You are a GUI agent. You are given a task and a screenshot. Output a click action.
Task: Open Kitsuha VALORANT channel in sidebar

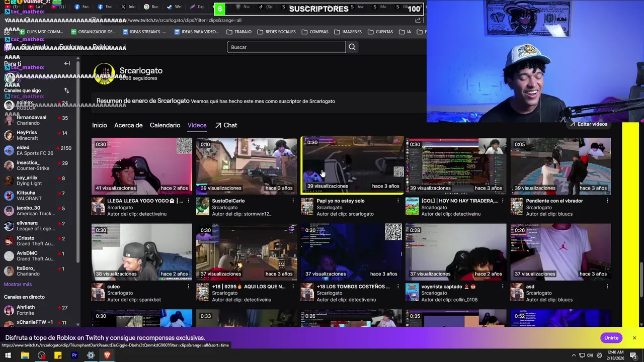click(x=39, y=196)
